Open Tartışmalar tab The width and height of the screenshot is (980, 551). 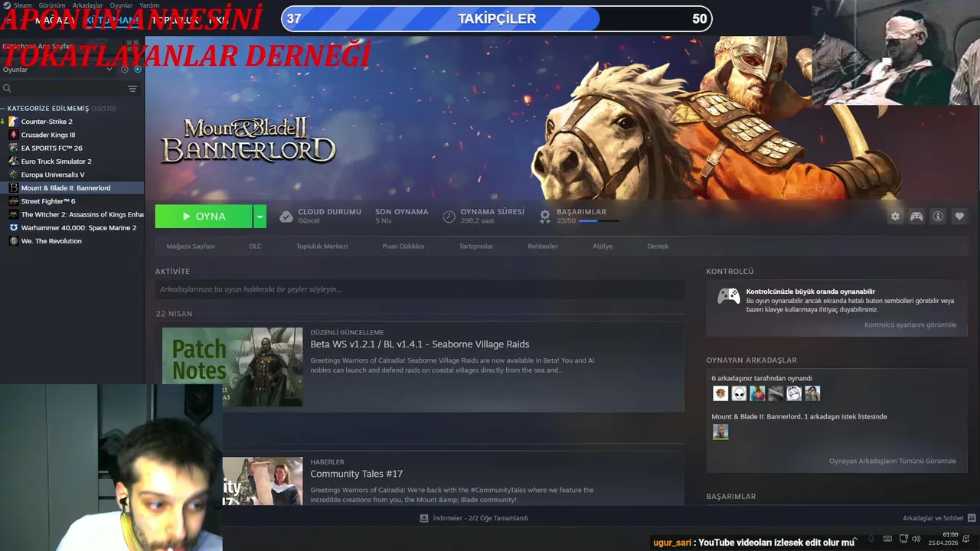point(476,246)
